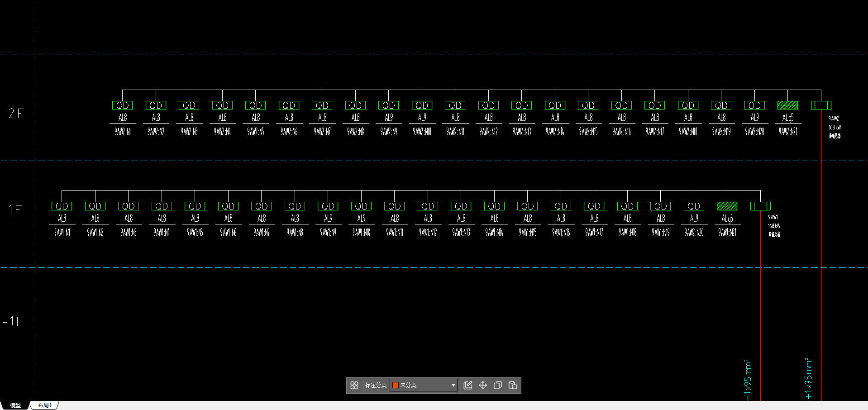Select the QD box above 9AW2:N9
This screenshot has height=410, width=868.
click(x=389, y=105)
